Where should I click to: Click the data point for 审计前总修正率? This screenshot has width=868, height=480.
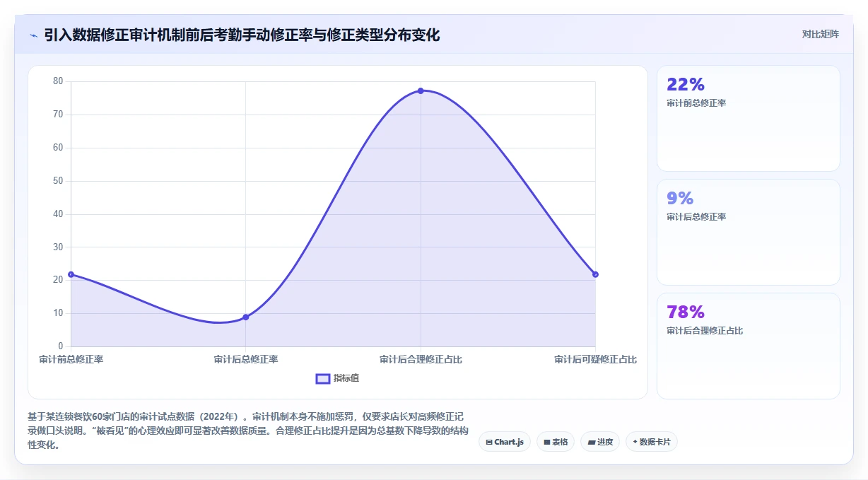click(71, 274)
